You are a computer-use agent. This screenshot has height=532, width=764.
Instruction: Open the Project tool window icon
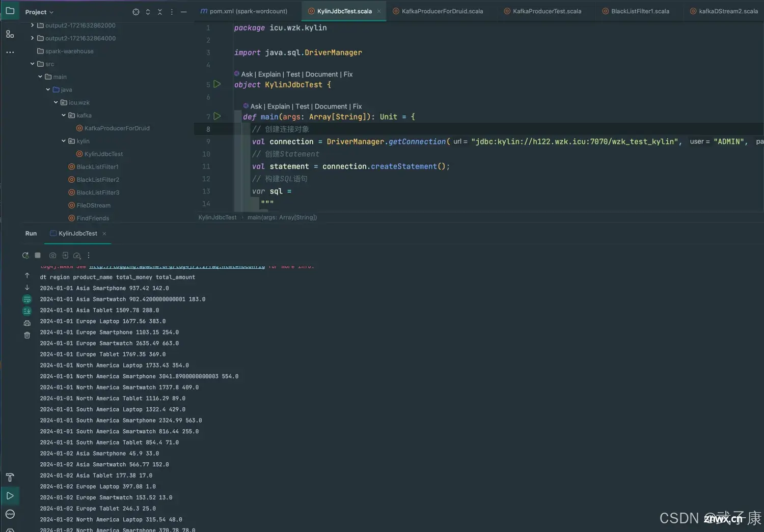[10, 11]
